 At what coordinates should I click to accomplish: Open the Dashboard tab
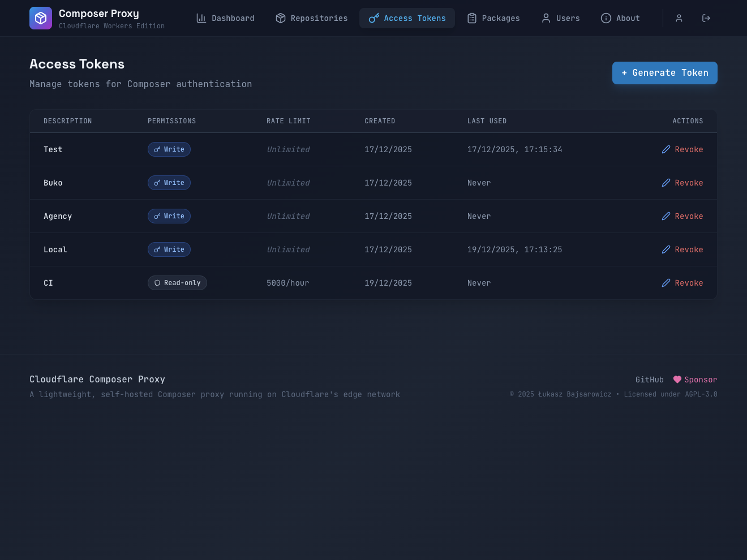click(x=225, y=18)
